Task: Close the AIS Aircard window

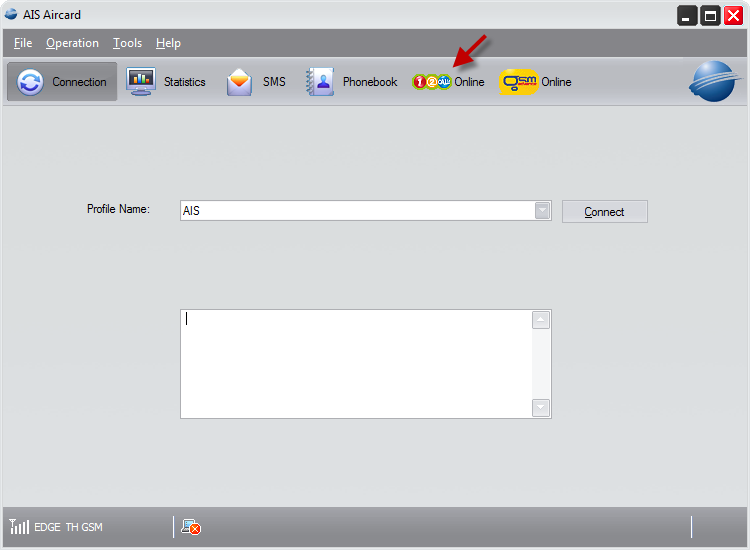Action: pyautogui.click(x=733, y=16)
